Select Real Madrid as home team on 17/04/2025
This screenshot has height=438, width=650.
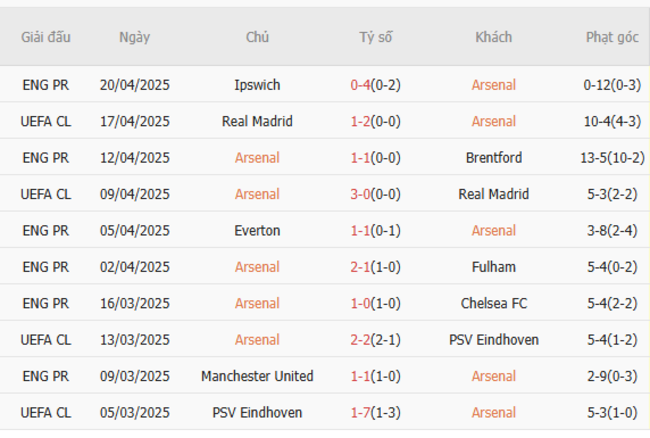[257, 121]
